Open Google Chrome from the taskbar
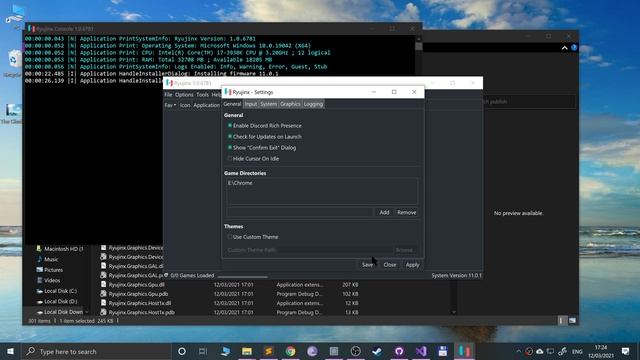 pos(290,351)
